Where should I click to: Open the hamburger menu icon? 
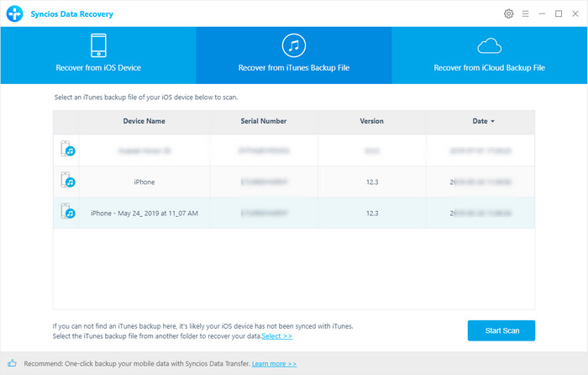click(x=525, y=14)
